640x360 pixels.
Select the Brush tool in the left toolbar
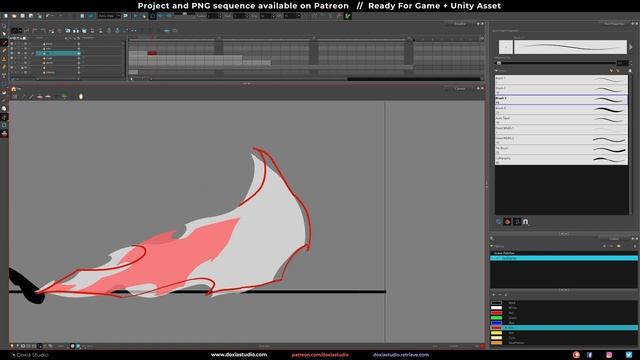tap(4, 42)
